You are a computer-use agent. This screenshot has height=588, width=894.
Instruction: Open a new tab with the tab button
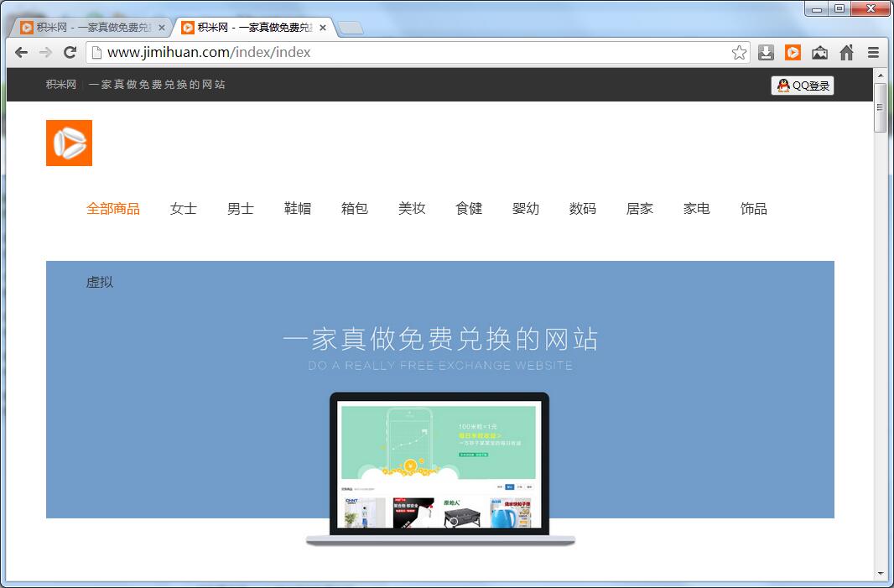coord(351,28)
